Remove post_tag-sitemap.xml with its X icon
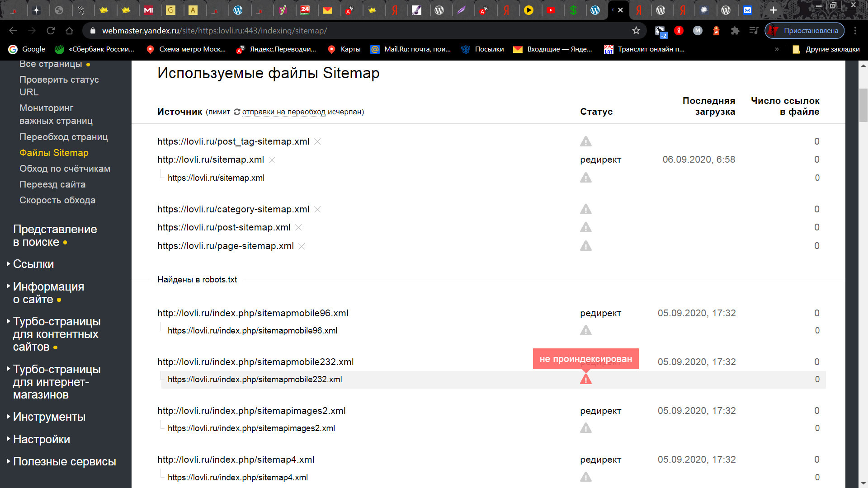Screen dimensions: 868x488 [317, 141]
